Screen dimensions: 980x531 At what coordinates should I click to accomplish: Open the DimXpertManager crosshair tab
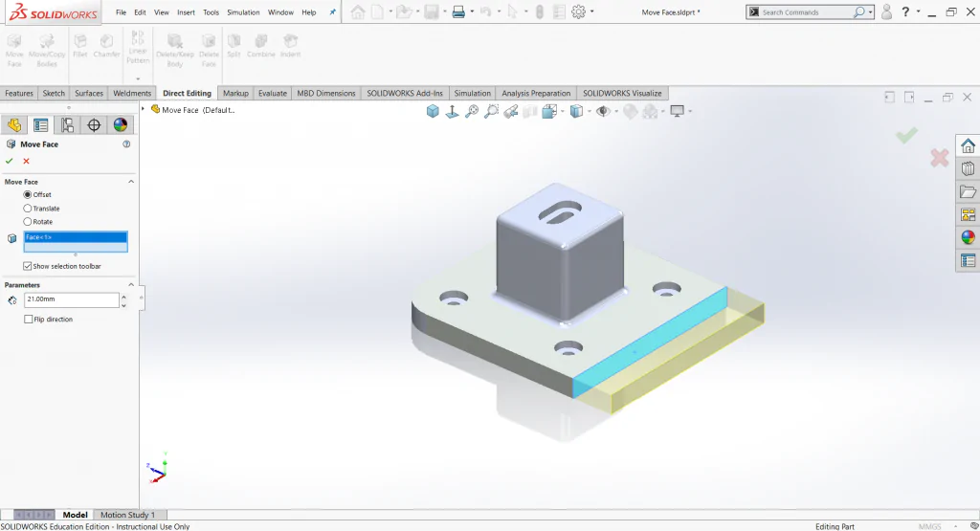(x=94, y=125)
